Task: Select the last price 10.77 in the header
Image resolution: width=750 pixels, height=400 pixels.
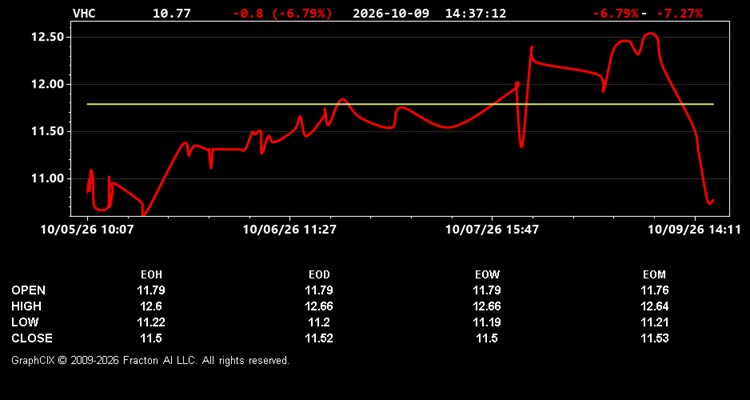Action: 171,13
